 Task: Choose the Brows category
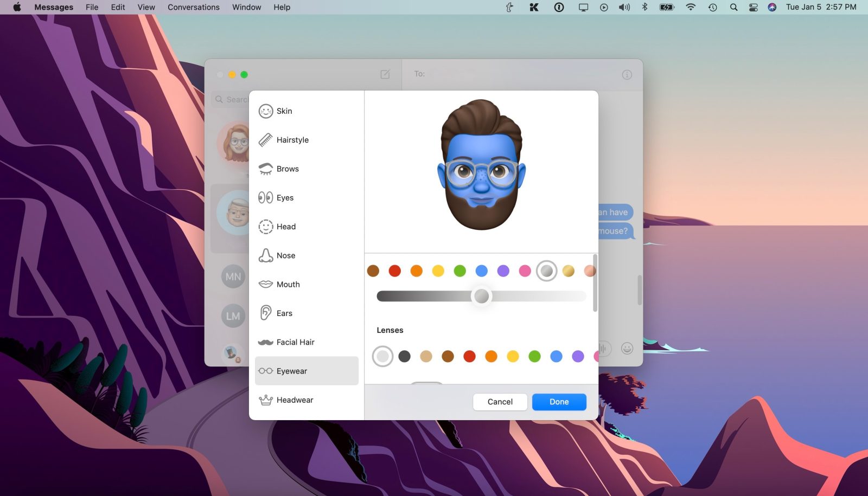point(288,169)
